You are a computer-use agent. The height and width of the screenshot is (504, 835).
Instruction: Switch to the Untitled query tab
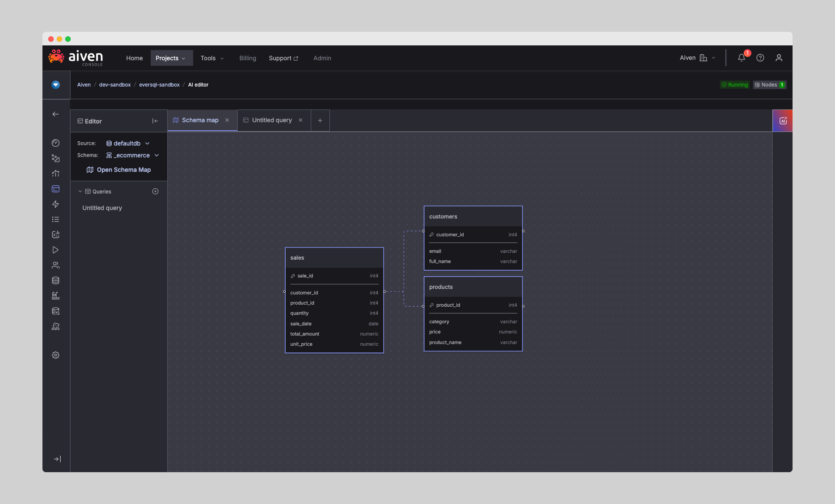tap(272, 120)
